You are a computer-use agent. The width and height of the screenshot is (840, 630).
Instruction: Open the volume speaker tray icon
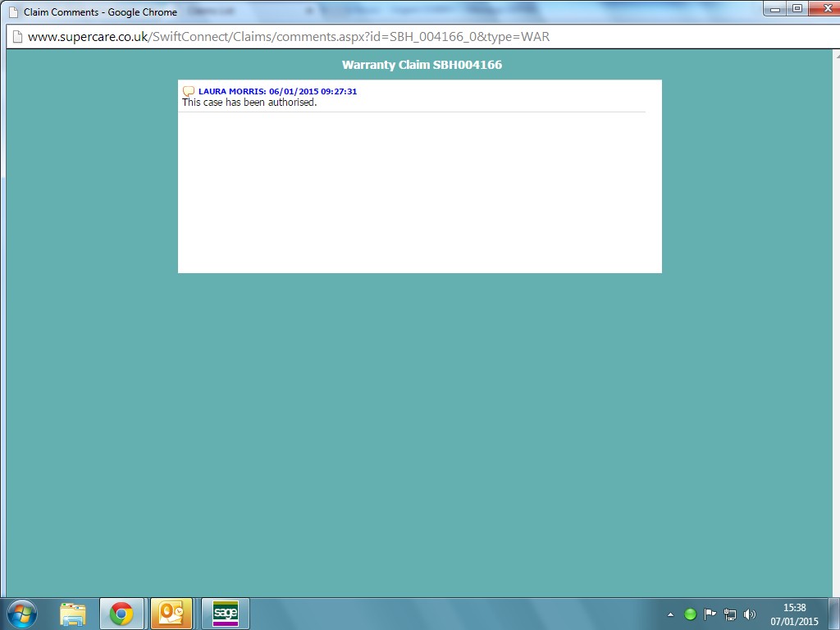750,614
